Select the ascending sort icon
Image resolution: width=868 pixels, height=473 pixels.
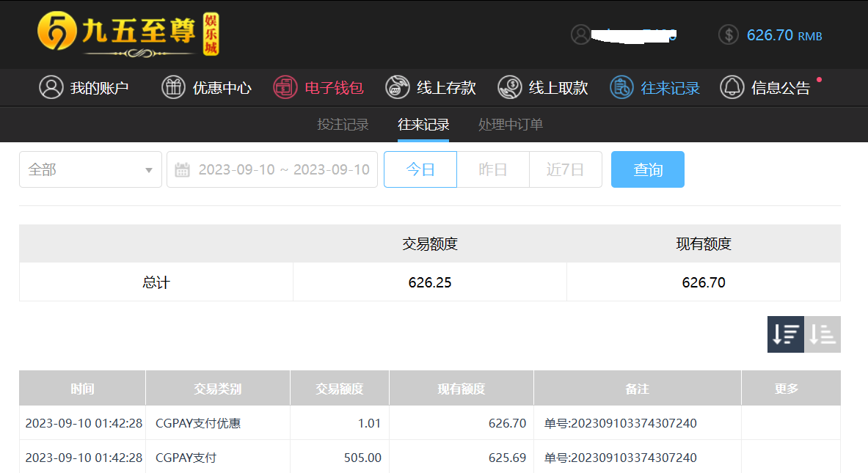tap(823, 334)
